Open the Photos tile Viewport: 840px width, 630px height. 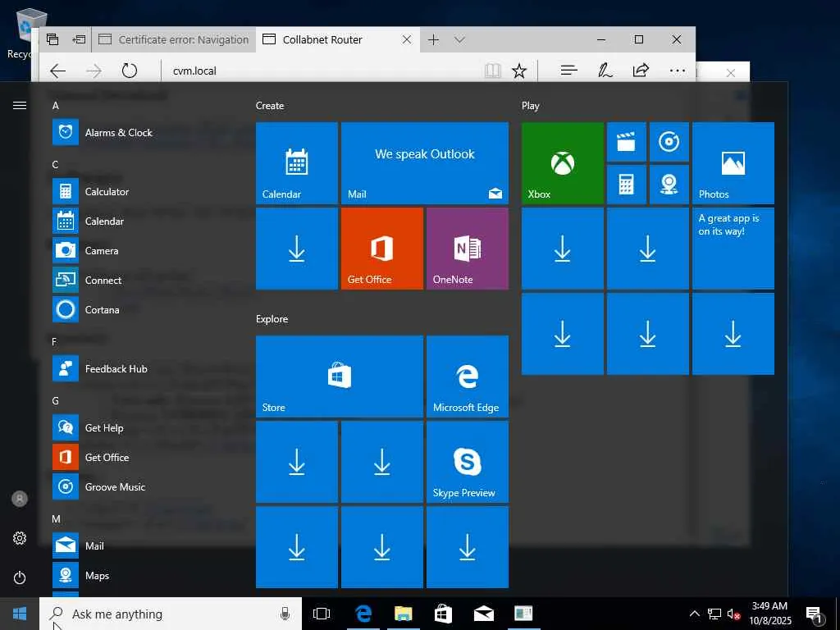[733, 163]
